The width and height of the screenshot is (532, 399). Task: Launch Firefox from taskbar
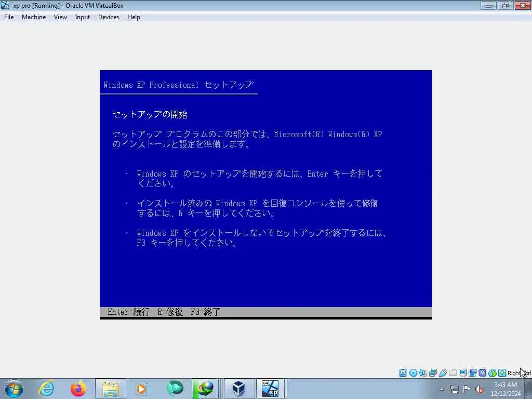coord(78,389)
